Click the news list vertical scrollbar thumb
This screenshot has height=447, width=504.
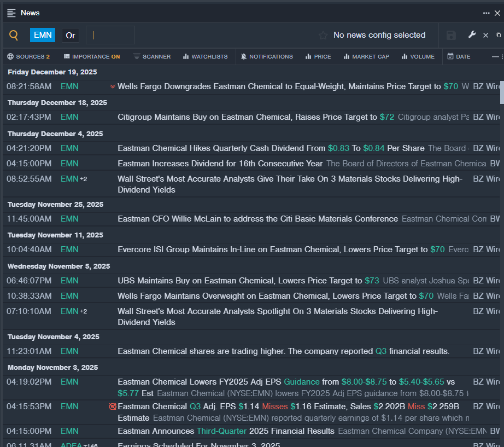tap(502, 91)
